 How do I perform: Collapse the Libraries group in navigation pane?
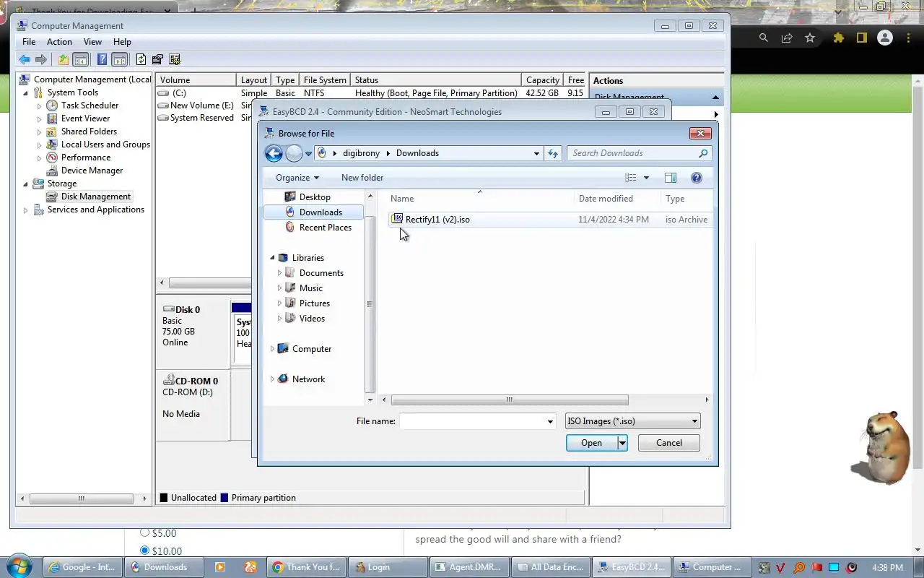(273, 258)
